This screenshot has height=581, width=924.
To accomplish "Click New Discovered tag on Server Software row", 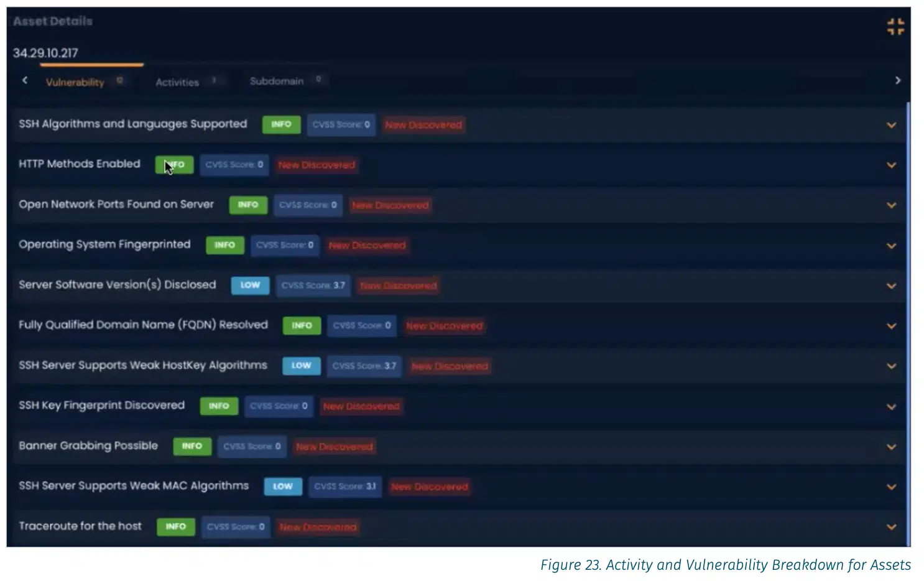I will click(x=398, y=286).
